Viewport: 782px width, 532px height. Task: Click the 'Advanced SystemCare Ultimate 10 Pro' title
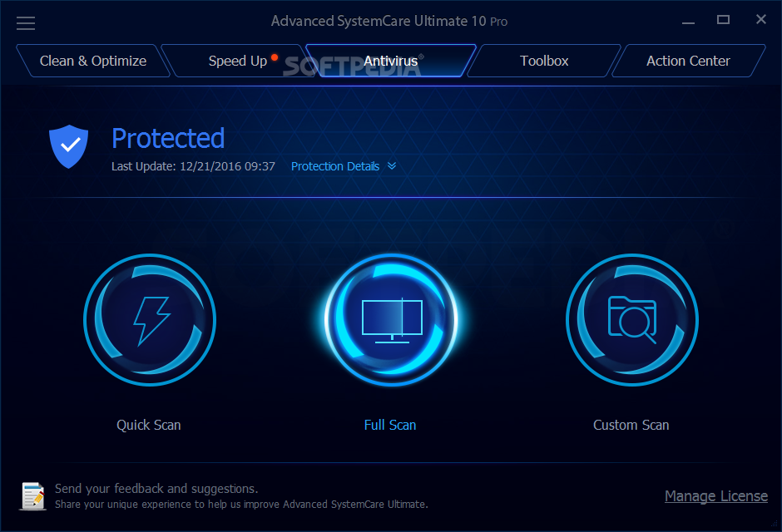[389, 22]
